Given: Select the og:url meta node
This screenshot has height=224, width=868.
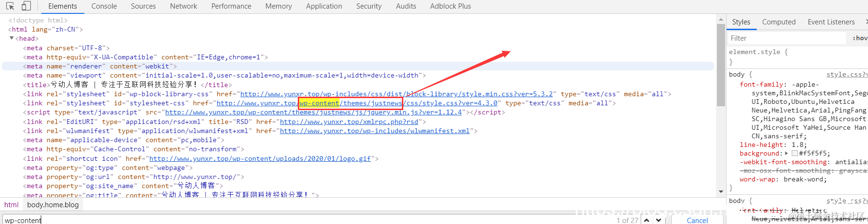Looking at the screenshot, I should (134, 177).
